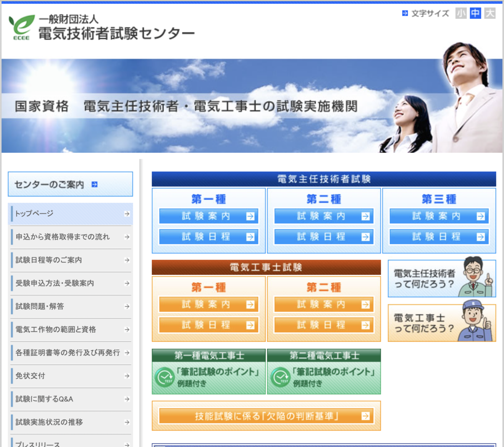Screen dimensions: 504x447
Task: Open 第二種 電気主任技術者 試験案内
Action: pyautogui.click(x=324, y=216)
